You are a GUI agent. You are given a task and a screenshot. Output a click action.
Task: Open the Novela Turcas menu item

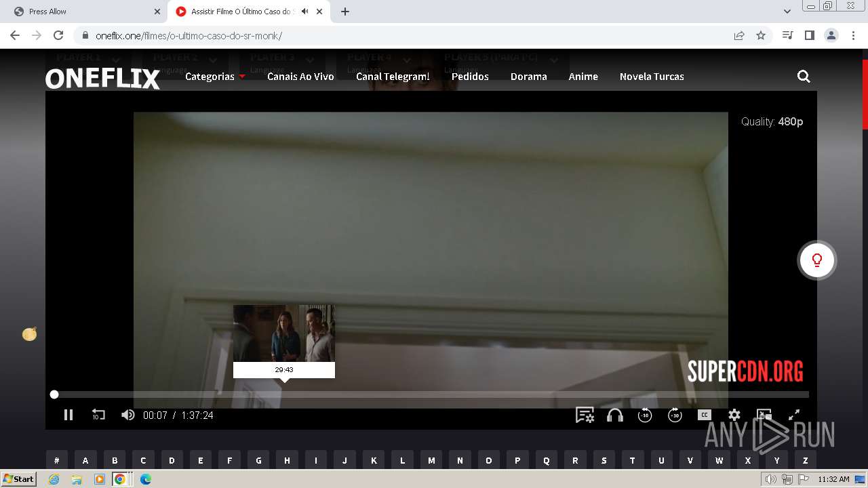(652, 77)
